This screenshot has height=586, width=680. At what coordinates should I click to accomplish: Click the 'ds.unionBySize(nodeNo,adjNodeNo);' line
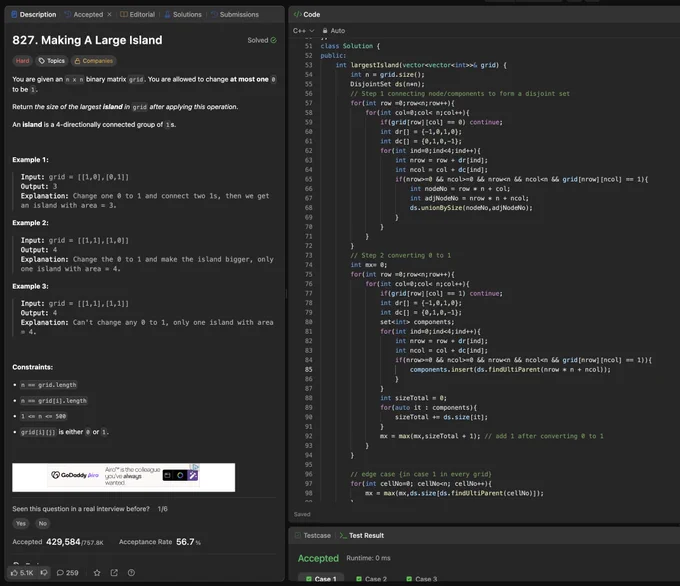(x=471, y=208)
